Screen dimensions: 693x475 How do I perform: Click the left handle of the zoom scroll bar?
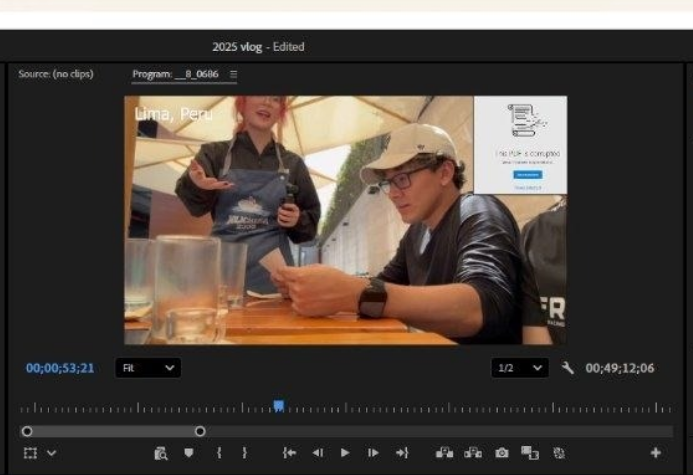click(27, 431)
